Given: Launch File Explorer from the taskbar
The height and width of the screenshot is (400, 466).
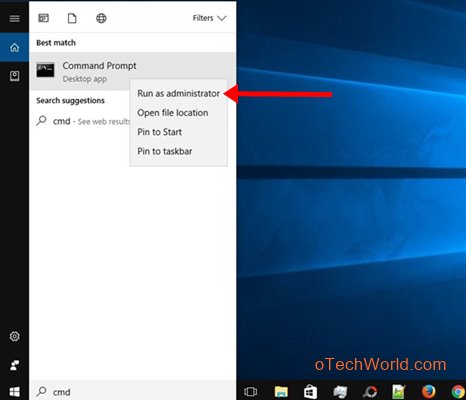Looking at the screenshot, I should (281, 392).
